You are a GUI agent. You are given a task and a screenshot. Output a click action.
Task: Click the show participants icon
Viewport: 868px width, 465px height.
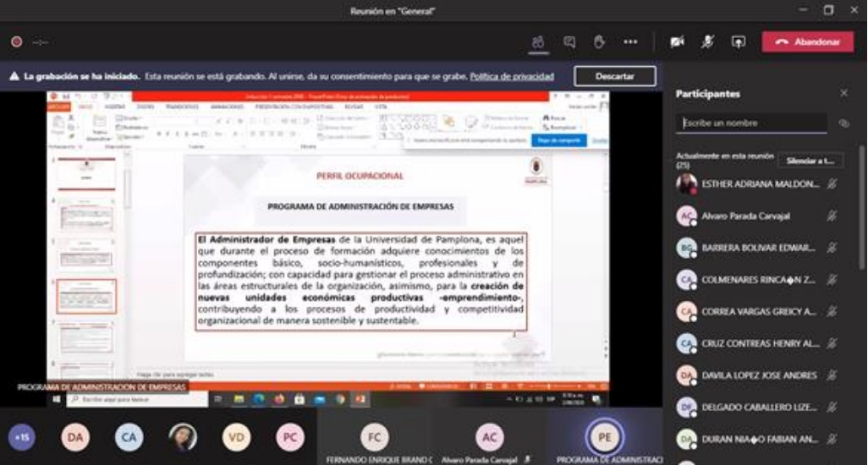pyautogui.click(x=537, y=42)
